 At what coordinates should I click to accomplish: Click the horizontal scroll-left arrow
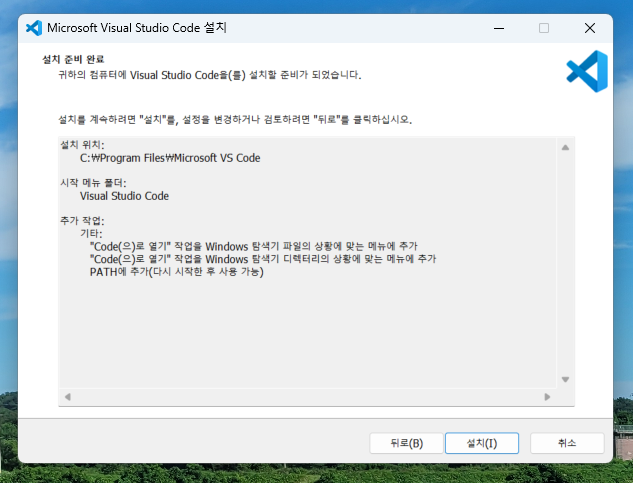68,397
